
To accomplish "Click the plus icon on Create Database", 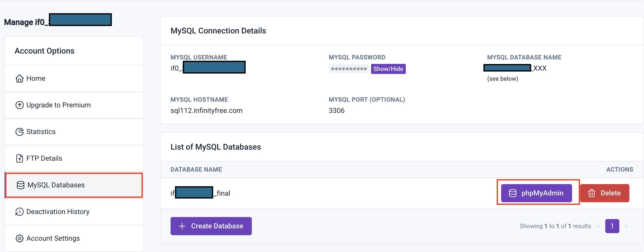I will (182, 226).
